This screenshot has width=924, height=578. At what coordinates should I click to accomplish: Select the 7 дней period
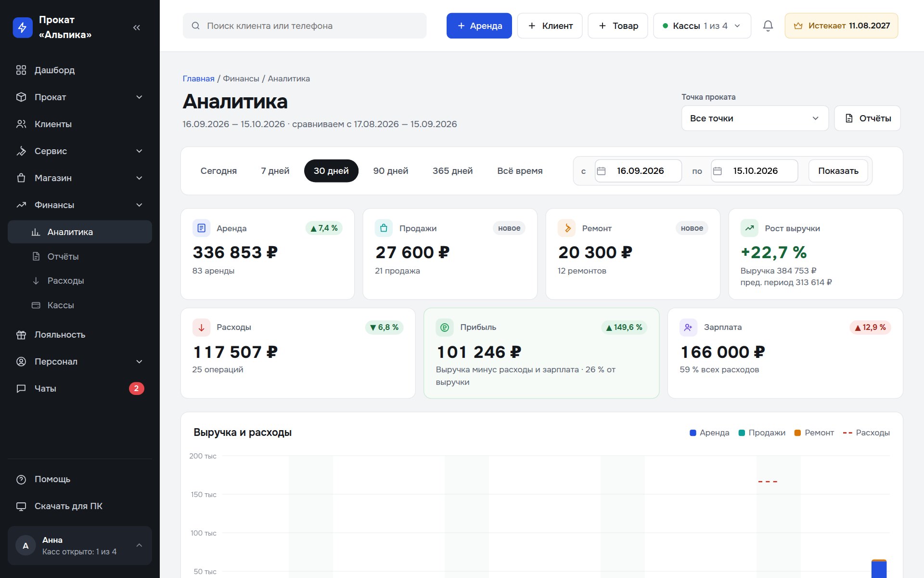pos(275,171)
